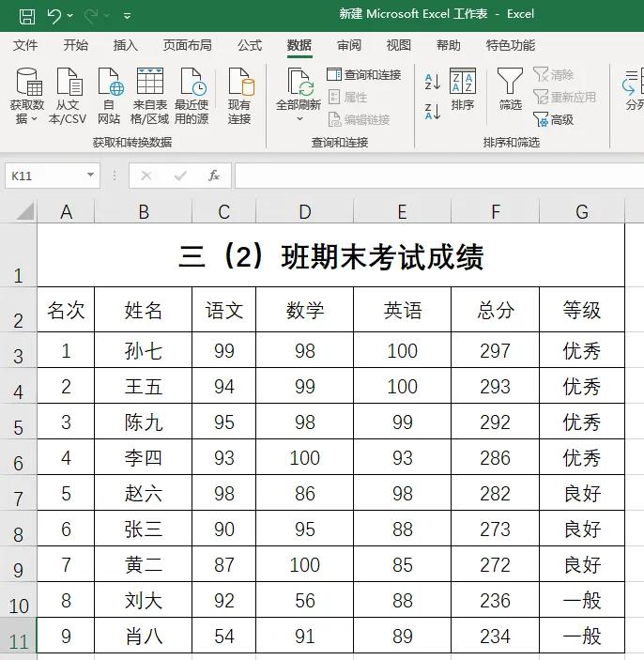Image resolution: width=644 pixels, height=660 pixels.
Task: Click the 名次 header cell
Action: coord(66,310)
